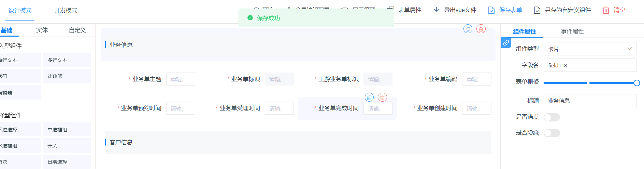This screenshot has height=169, width=644.
Task: Pick the 单选框组 component
Action: pyautogui.click(x=67, y=129)
